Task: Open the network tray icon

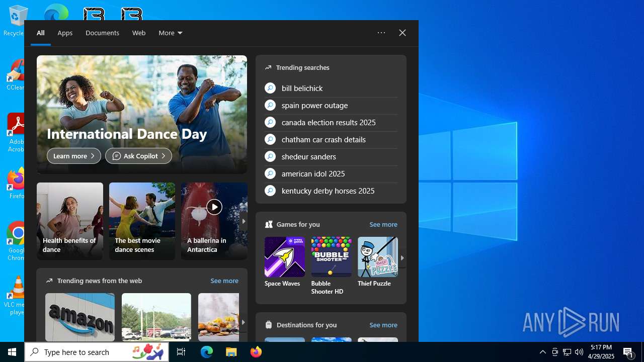Action: tap(567, 352)
